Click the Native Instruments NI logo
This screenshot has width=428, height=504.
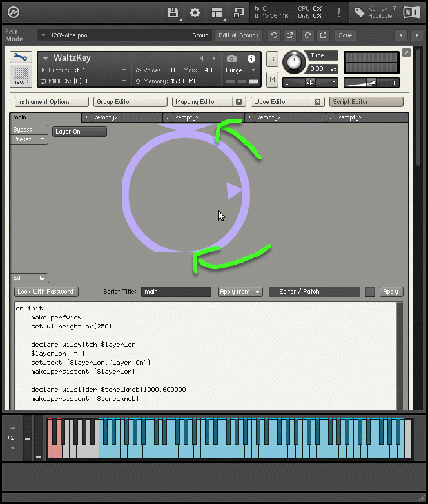tap(411, 12)
